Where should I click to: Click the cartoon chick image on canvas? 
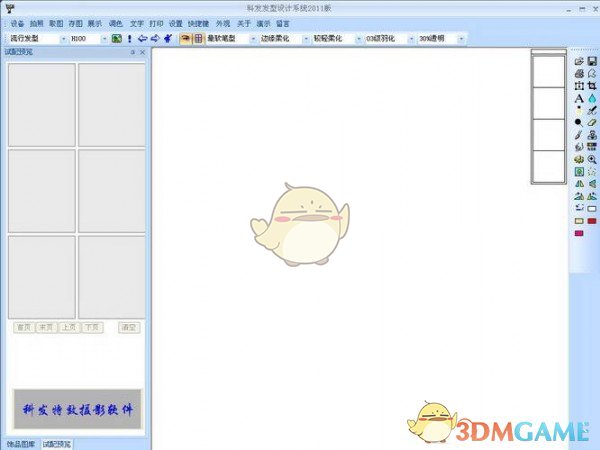tap(300, 225)
